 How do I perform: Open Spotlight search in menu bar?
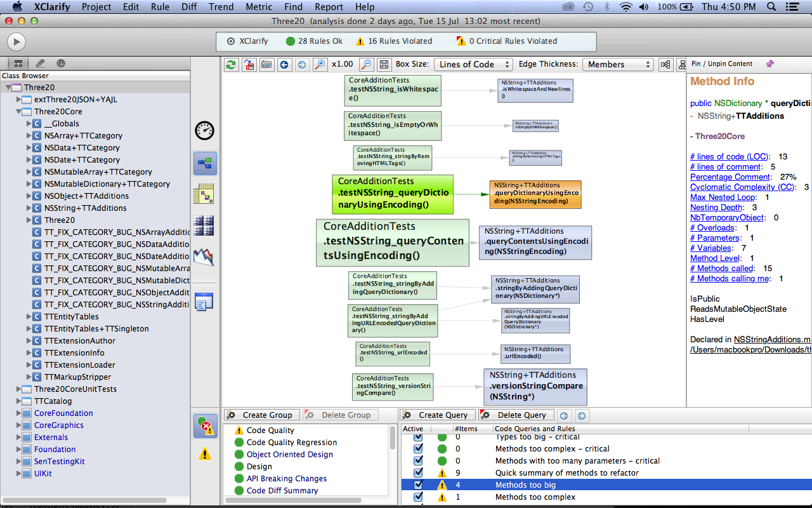[771, 7]
